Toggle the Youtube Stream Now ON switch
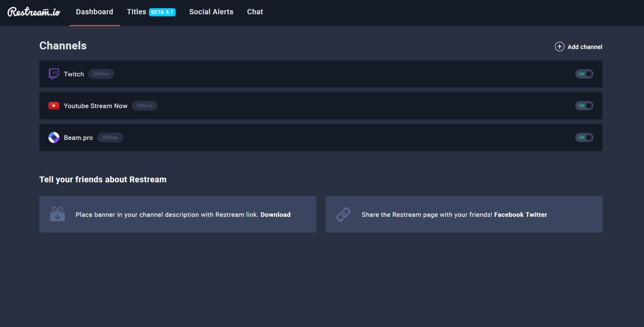The width and height of the screenshot is (644, 327). (584, 106)
